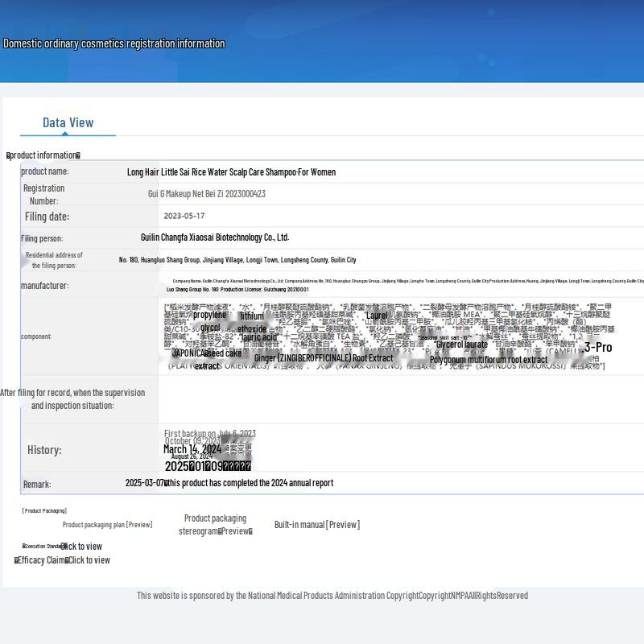Click the registration number 'Gui G Makeup Net Bei Zi 2023000423'

tap(206, 194)
